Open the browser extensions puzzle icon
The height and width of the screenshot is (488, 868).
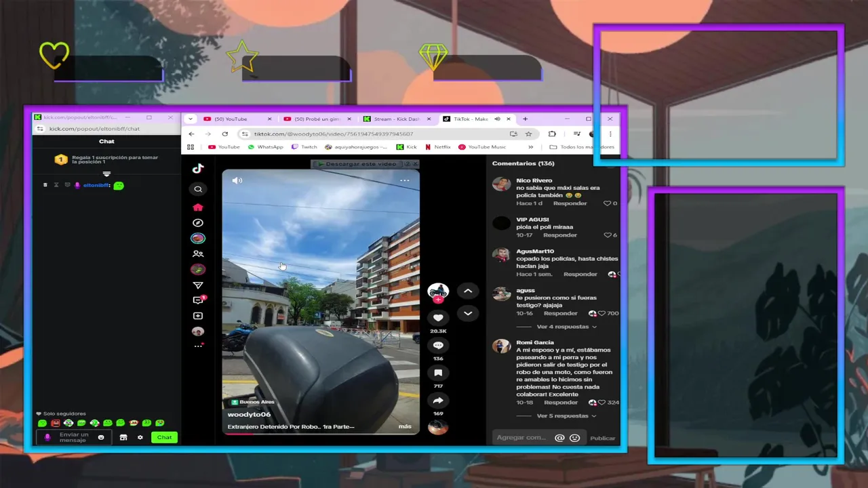point(552,134)
